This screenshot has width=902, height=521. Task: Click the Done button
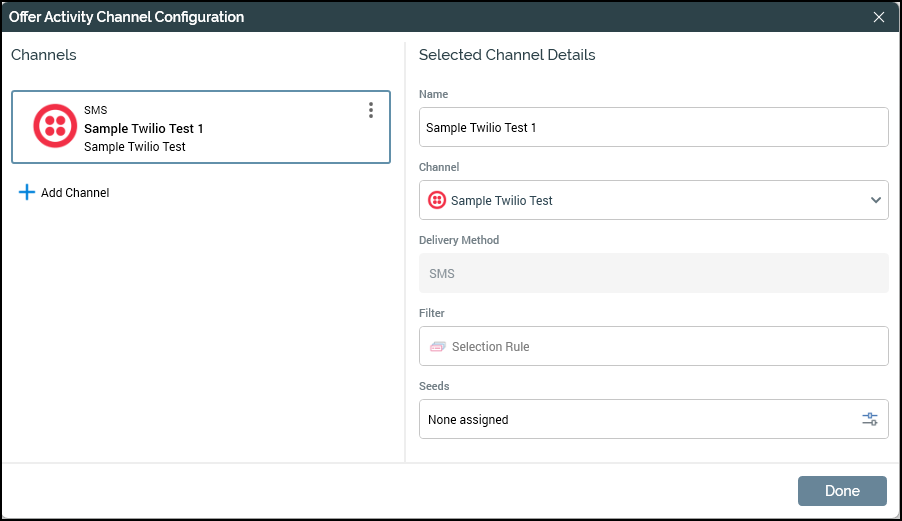point(842,491)
